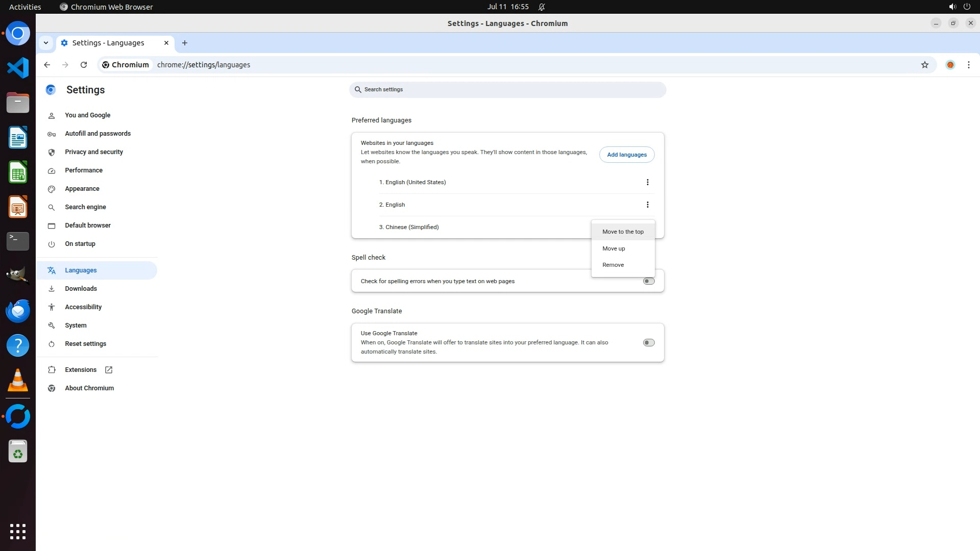Screen dimensions: 980x551
Task: Open the Extensions external link
Action: (x=81, y=370)
